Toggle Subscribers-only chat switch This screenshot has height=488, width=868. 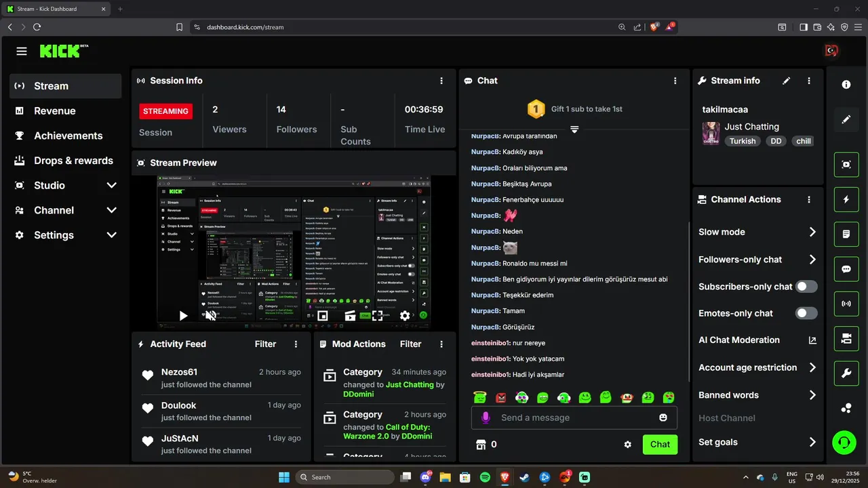(x=806, y=287)
